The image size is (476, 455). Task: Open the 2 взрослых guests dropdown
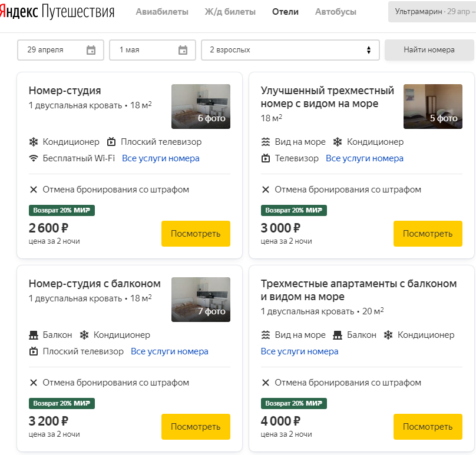coord(290,50)
